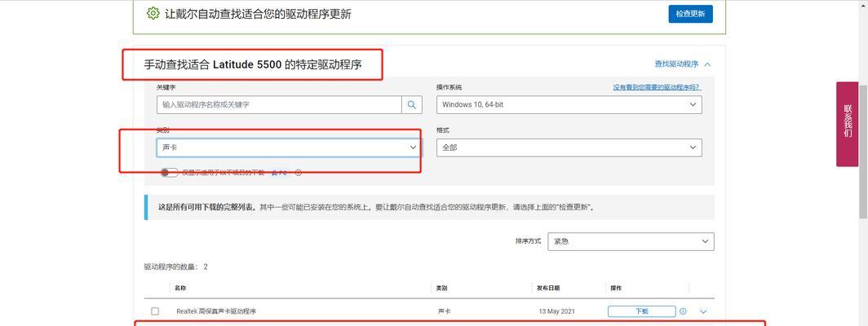Click the 检查更新 button
This screenshot has height=326, width=868.
(690, 14)
